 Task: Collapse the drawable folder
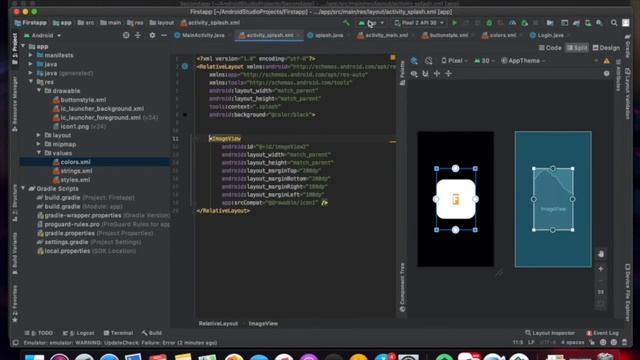click(39, 90)
